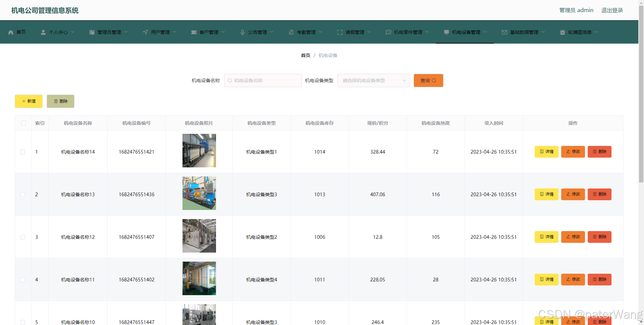Expand the 公告管理 menu chevron
The width and height of the screenshot is (644, 325).
[x=272, y=32]
